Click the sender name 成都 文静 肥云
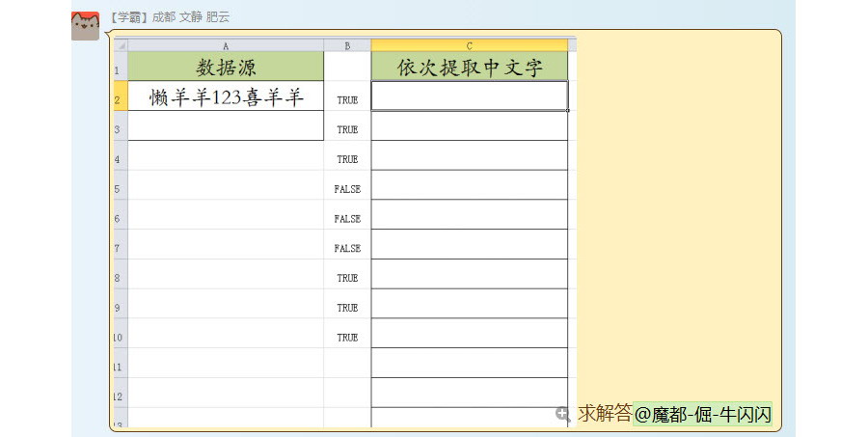This screenshot has width=868, height=437. [x=190, y=17]
